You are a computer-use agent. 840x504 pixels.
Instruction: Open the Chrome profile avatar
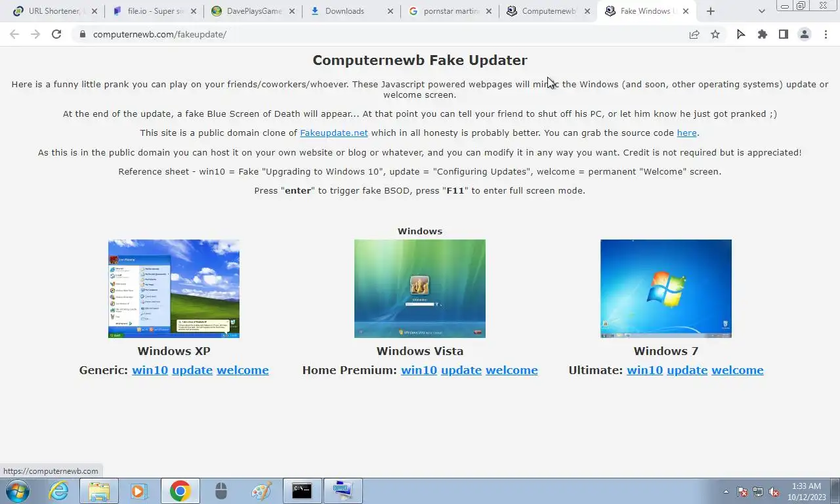pyautogui.click(x=804, y=34)
